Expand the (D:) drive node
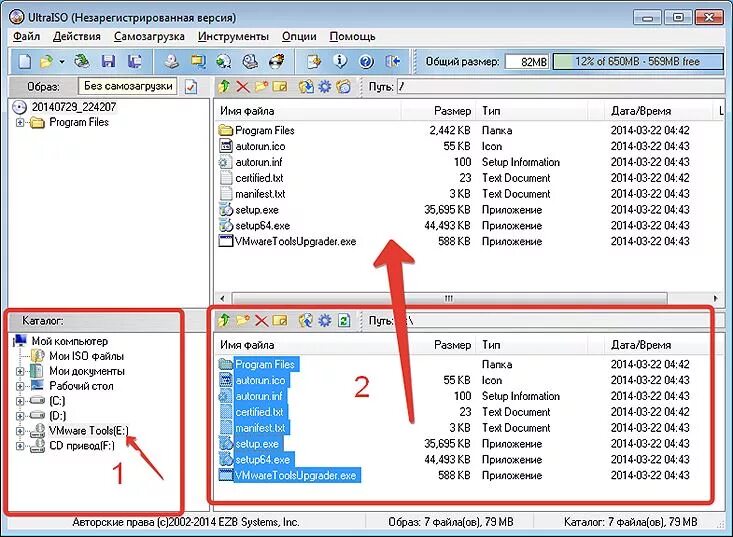The height and width of the screenshot is (537, 733). (x=20, y=416)
